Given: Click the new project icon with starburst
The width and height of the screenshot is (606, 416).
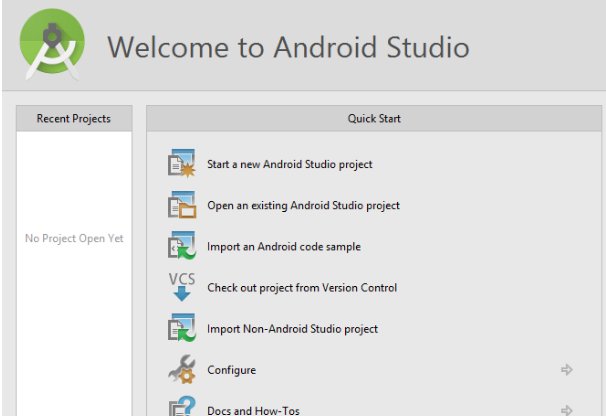Looking at the screenshot, I should [x=182, y=164].
